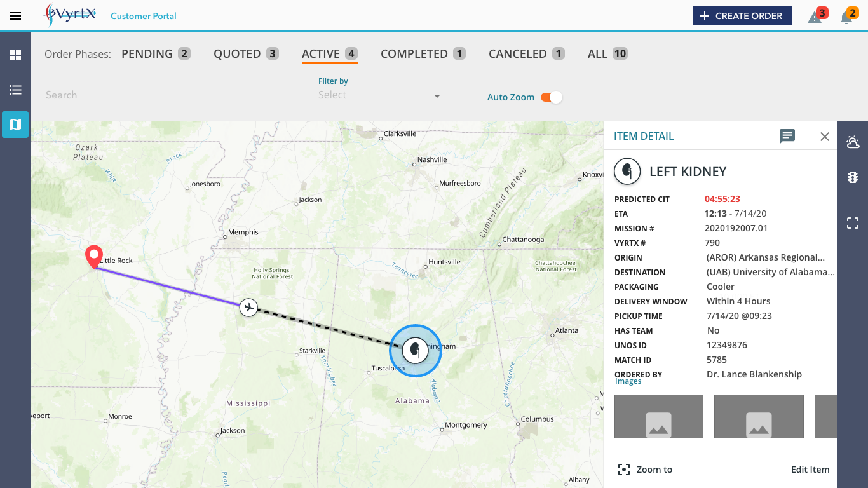868x488 pixels.
Task: Click the Memphis label on the map
Action: pos(244,232)
